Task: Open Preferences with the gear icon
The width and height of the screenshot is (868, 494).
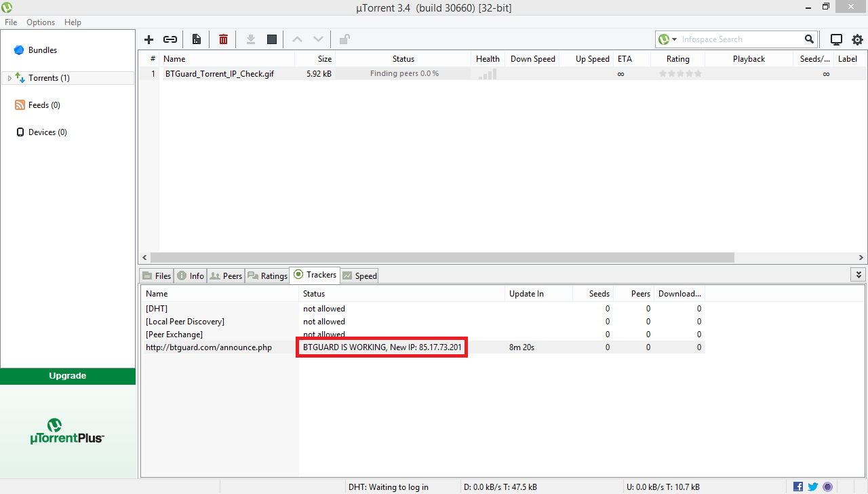Action: pos(857,39)
